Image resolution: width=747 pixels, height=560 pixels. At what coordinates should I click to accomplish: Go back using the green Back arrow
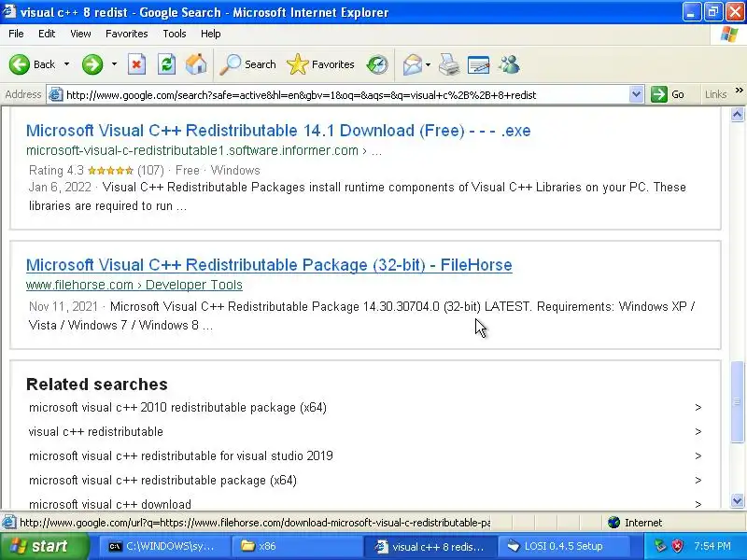(x=32, y=64)
